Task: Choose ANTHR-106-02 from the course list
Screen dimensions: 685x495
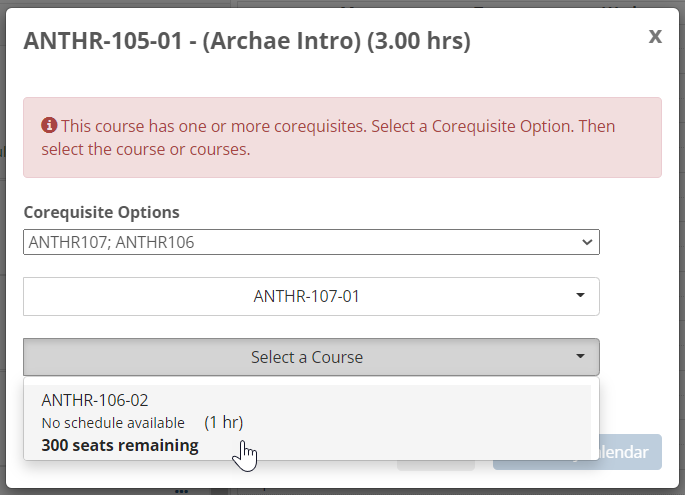Action: coord(95,400)
